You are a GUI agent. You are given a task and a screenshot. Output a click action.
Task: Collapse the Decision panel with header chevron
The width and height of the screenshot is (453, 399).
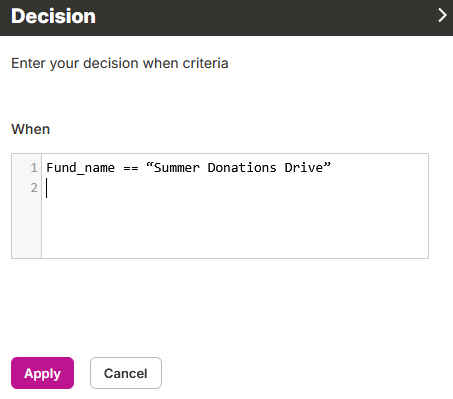pos(442,15)
